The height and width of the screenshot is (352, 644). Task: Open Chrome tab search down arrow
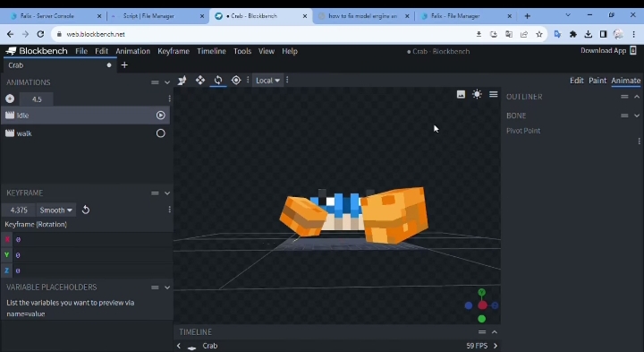(x=568, y=15)
